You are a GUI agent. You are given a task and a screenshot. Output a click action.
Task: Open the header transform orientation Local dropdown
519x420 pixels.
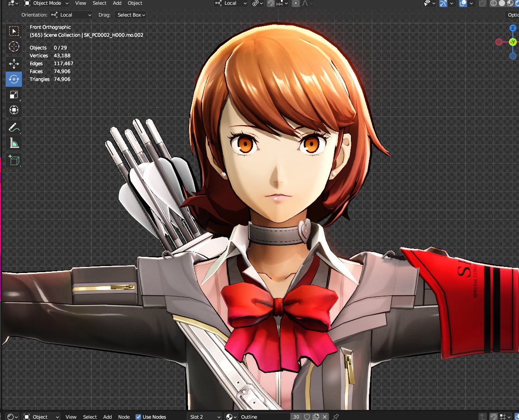[x=231, y=3]
